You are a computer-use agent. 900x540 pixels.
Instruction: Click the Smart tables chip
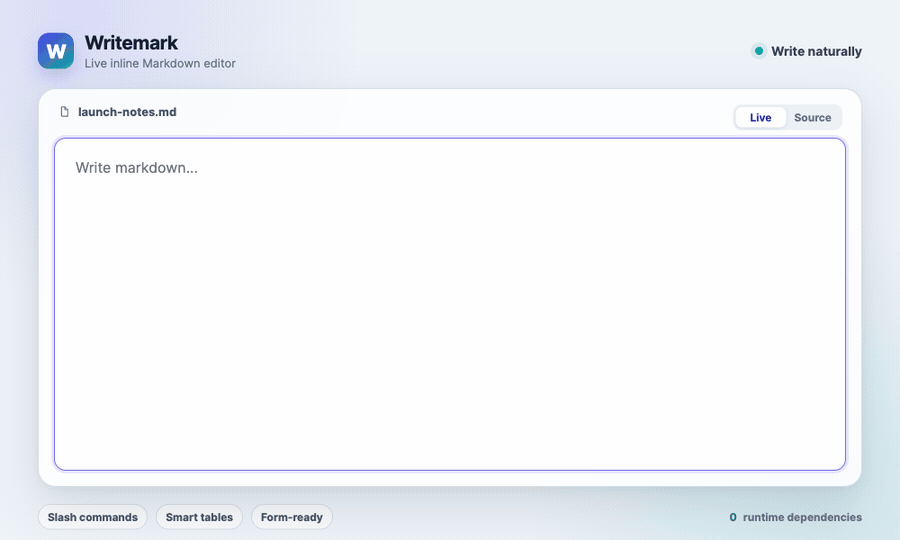[x=199, y=517]
